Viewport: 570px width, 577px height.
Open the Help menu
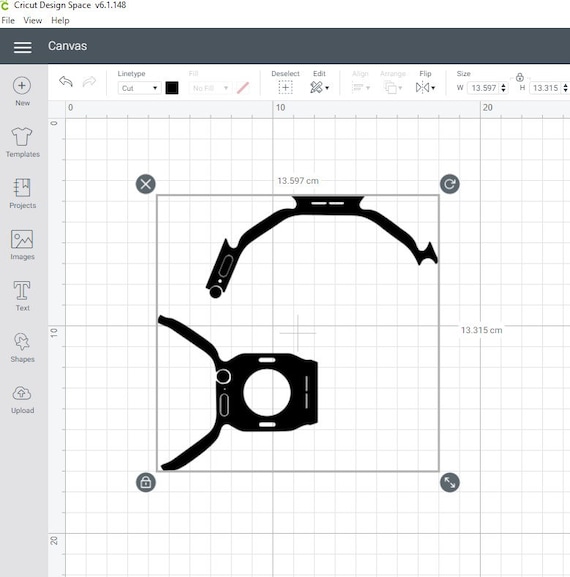pyautogui.click(x=60, y=21)
